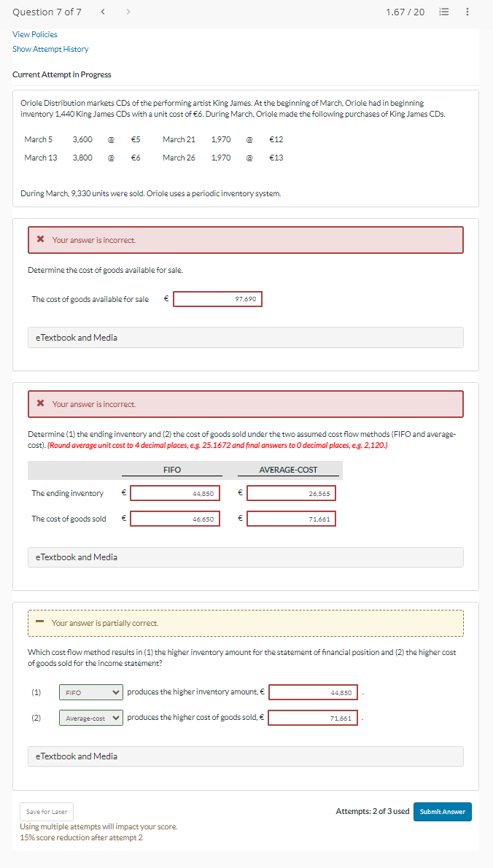493x868 pixels.
Task: Click the dash icon in the partially correct banner
Action: click(41, 623)
